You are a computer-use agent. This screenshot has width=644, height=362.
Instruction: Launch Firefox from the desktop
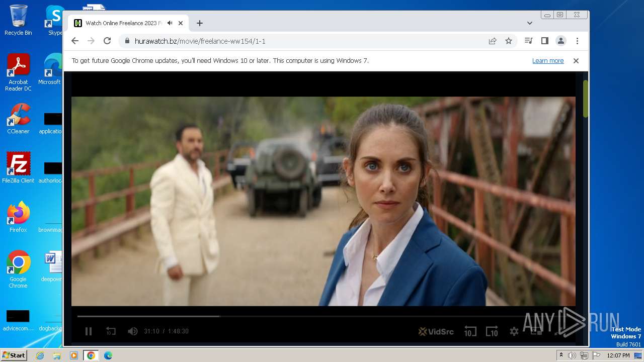[18, 217]
